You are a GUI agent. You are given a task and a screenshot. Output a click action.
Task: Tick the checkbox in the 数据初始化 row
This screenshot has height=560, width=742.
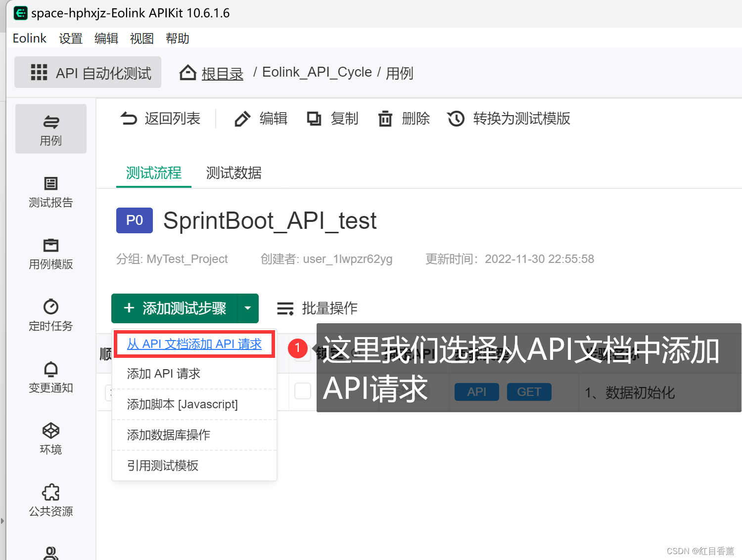point(302,391)
